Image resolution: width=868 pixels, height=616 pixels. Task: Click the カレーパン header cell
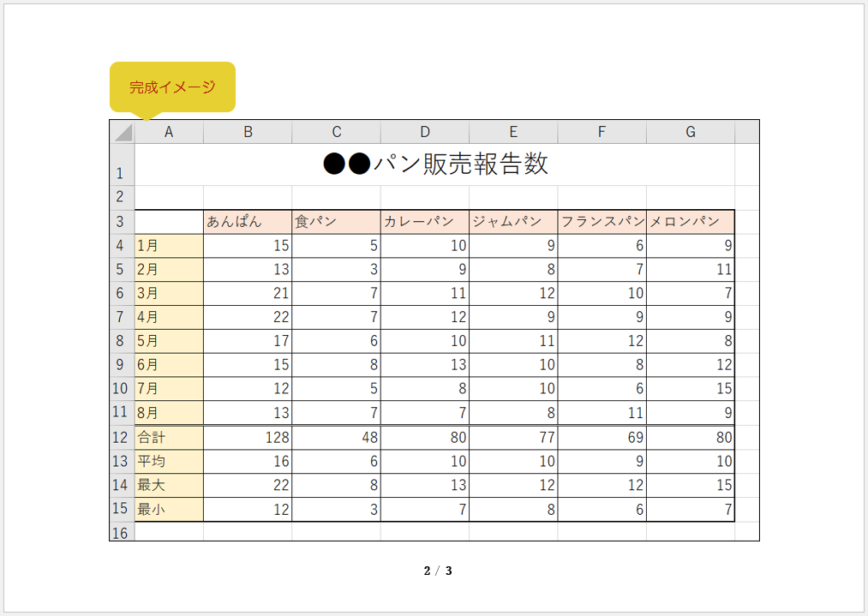click(x=425, y=222)
